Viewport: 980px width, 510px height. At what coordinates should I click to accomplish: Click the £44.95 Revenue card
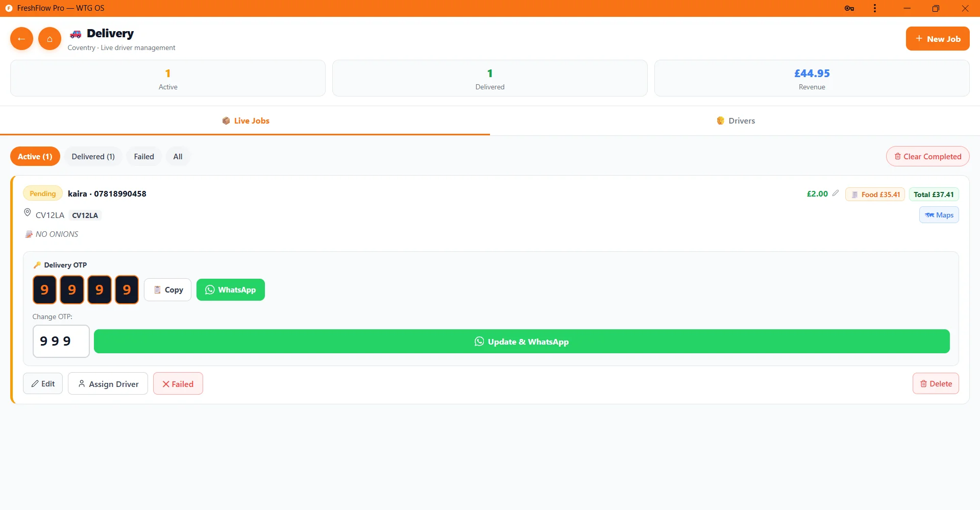point(812,78)
